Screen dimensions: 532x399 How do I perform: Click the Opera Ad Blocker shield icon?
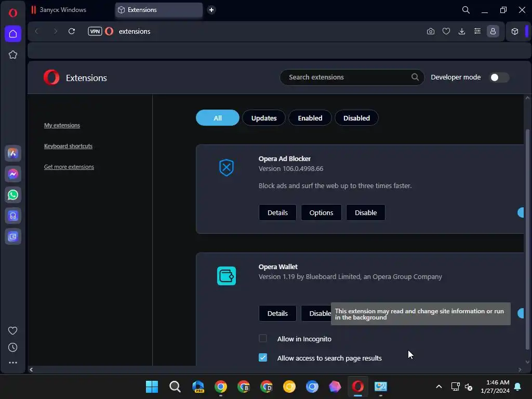click(x=227, y=168)
